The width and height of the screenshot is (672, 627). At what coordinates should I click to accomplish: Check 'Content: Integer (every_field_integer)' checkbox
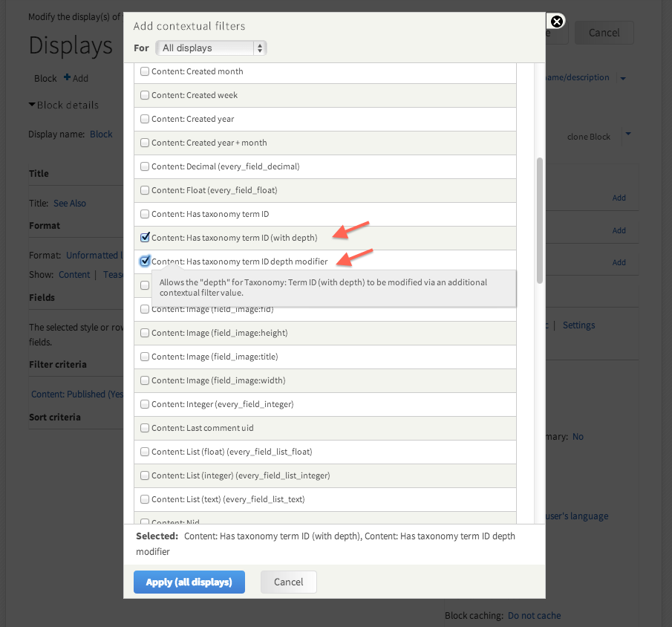(145, 404)
